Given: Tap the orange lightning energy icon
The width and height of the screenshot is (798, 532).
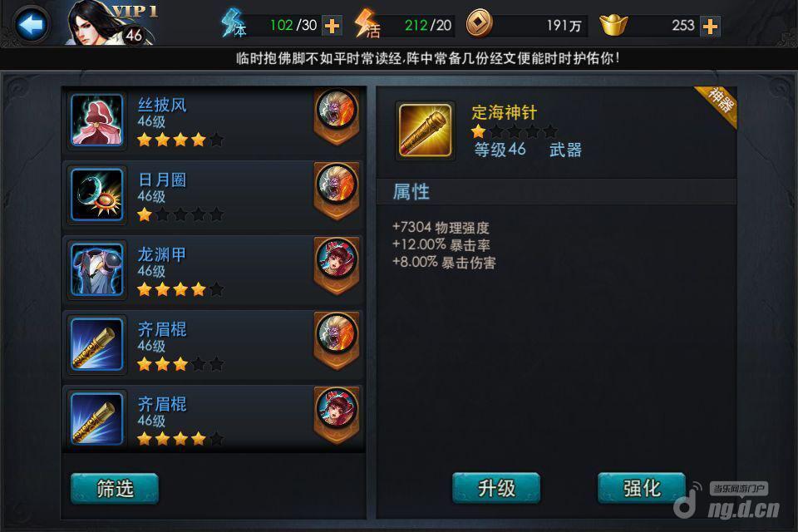Looking at the screenshot, I should [x=367, y=24].
